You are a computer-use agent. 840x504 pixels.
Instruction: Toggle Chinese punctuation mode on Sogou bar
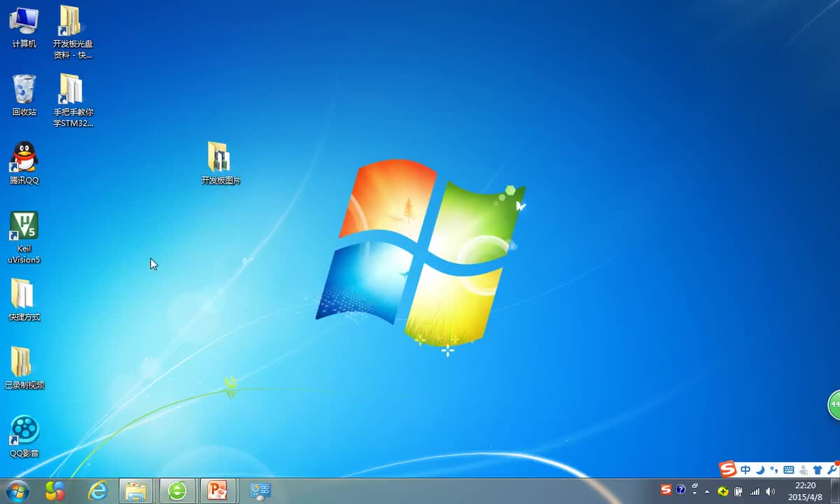coord(773,470)
